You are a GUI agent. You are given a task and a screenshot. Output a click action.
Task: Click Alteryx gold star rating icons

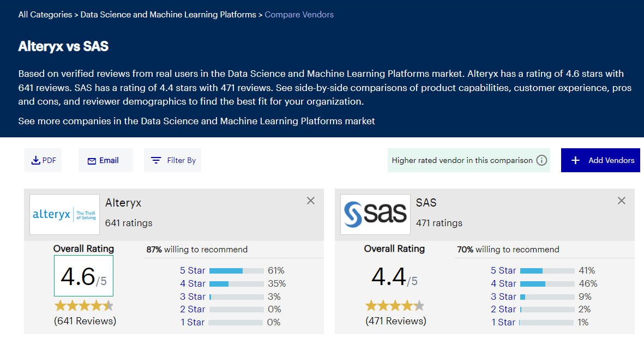pos(84,306)
